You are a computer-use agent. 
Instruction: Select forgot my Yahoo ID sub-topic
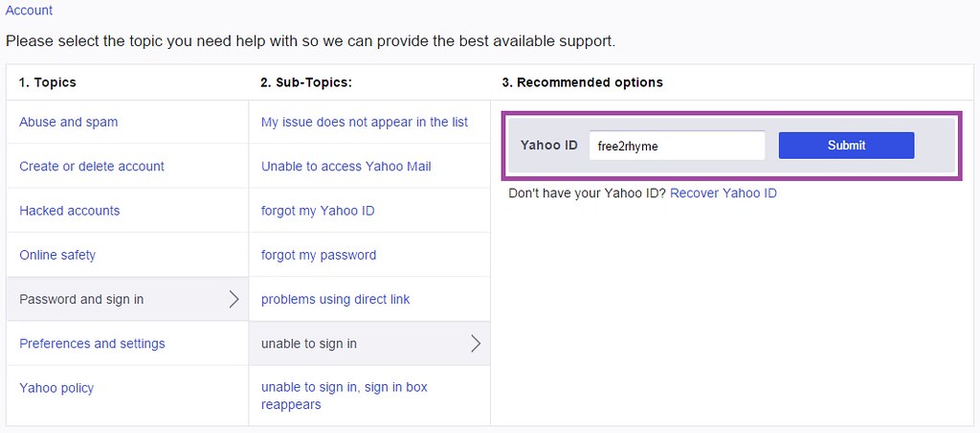318,211
